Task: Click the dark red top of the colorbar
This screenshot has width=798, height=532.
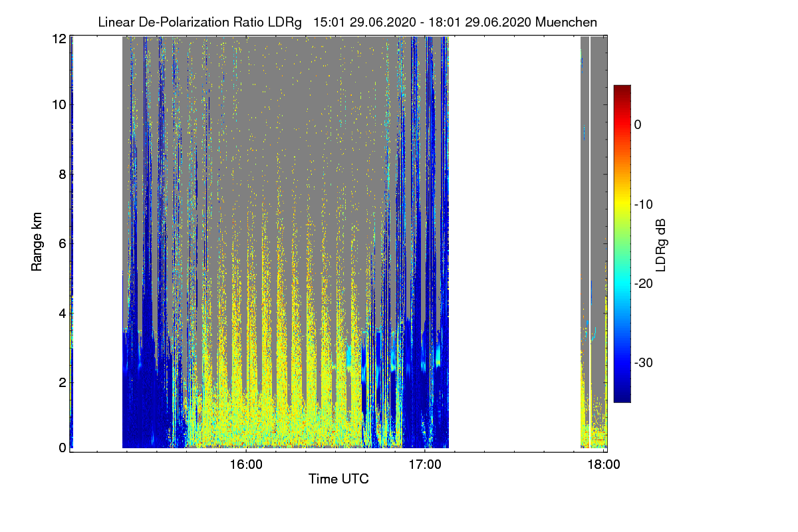Action: click(622, 89)
